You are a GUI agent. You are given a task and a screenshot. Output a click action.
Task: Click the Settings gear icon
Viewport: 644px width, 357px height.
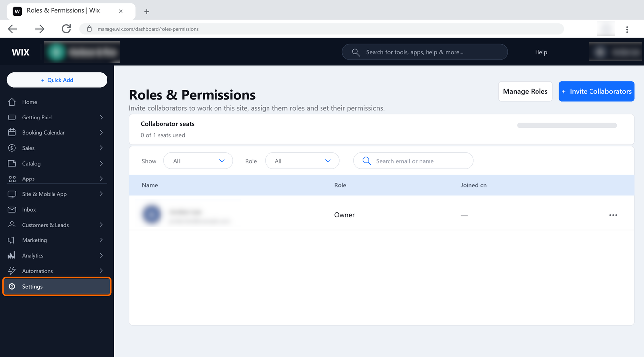(12, 287)
